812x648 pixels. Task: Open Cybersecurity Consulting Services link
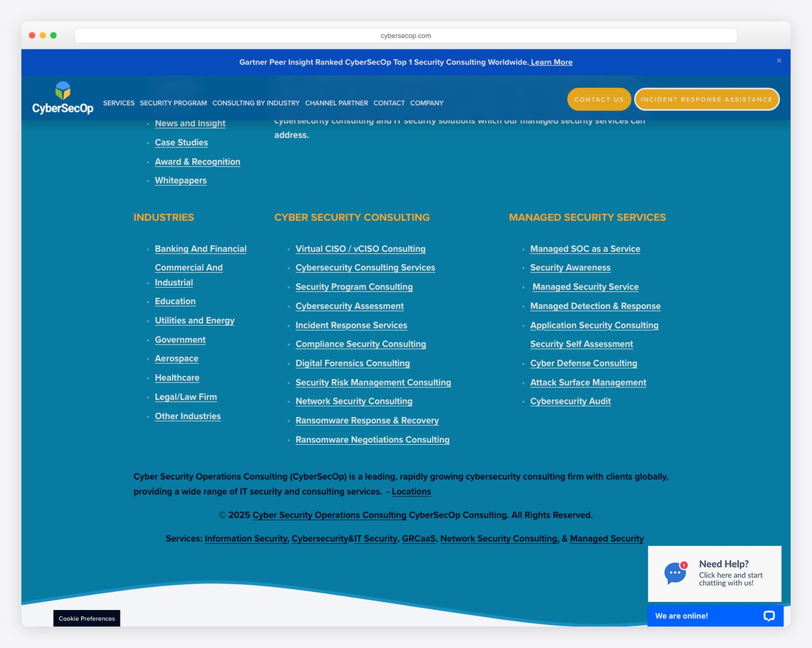pos(365,268)
